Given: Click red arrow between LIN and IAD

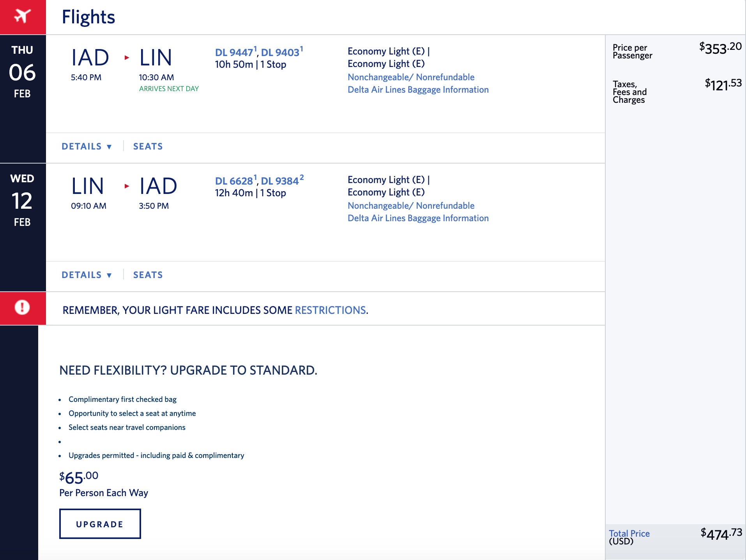Looking at the screenshot, I should (127, 186).
